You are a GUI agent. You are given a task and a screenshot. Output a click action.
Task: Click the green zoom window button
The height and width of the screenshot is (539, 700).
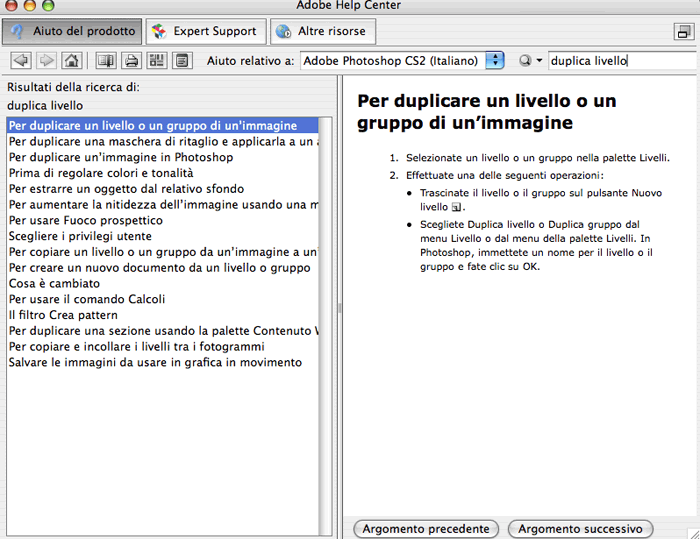coord(48,5)
